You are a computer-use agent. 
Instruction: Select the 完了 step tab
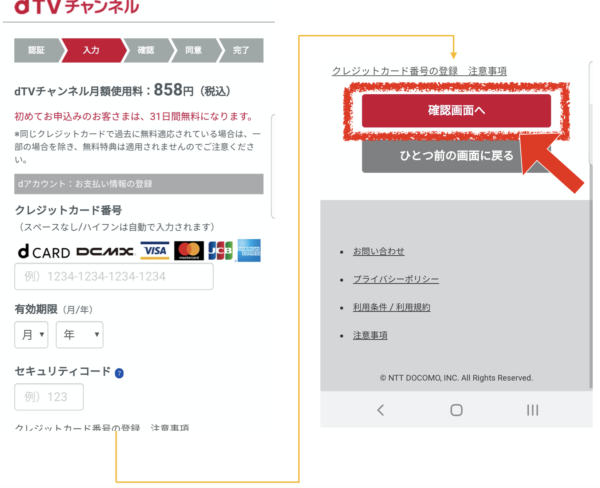(x=241, y=50)
